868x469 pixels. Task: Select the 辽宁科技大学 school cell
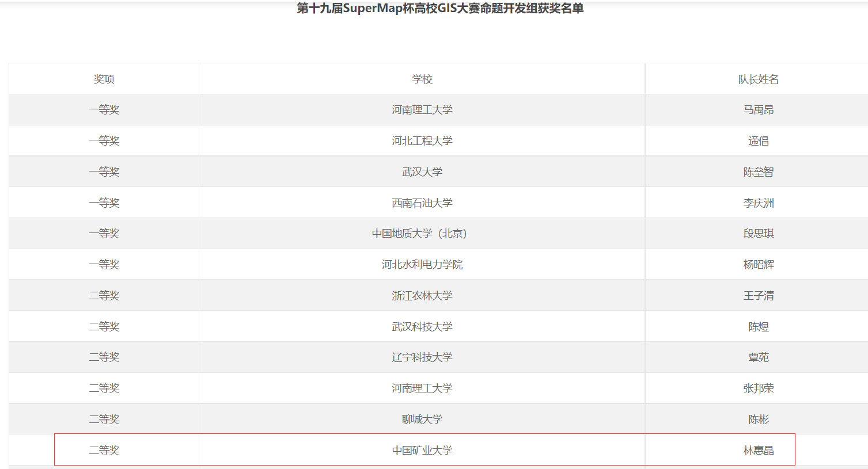[422, 357]
